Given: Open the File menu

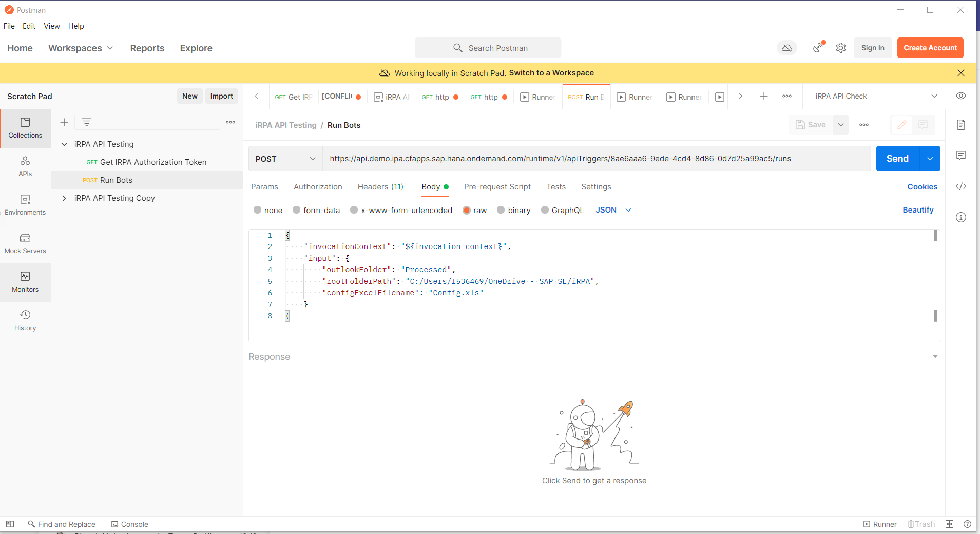Looking at the screenshot, I should point(9,26).
